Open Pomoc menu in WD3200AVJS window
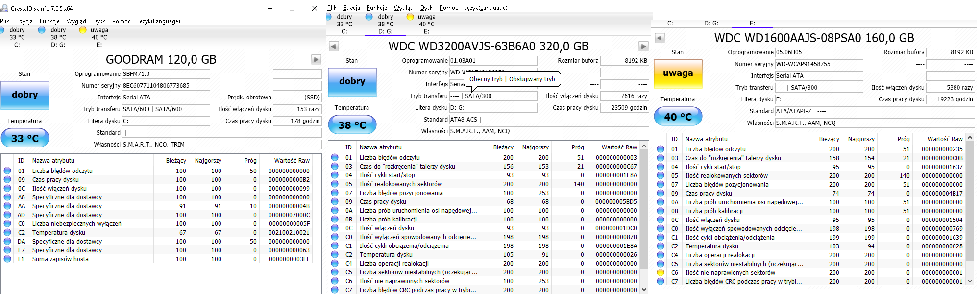The width and height of the screenshot is (980, 294). coord(449,8)
